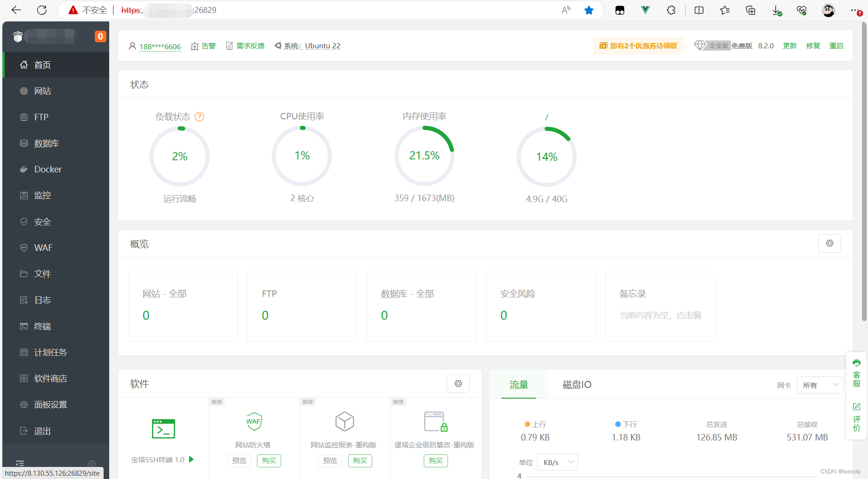The width and height of the screenshot is (868, 479).
Task: Go back with browser back arrow
Action: tap(16, 10)
